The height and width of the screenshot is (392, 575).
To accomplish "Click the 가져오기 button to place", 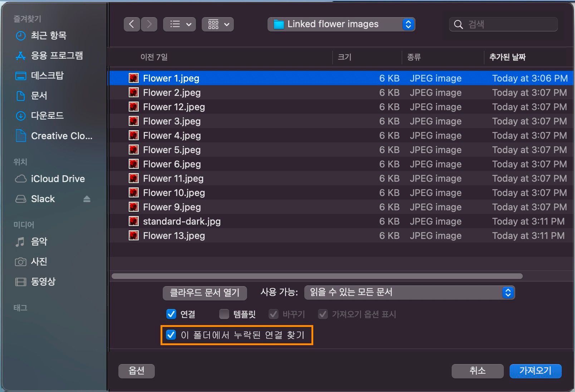I will tap(536, 371).
